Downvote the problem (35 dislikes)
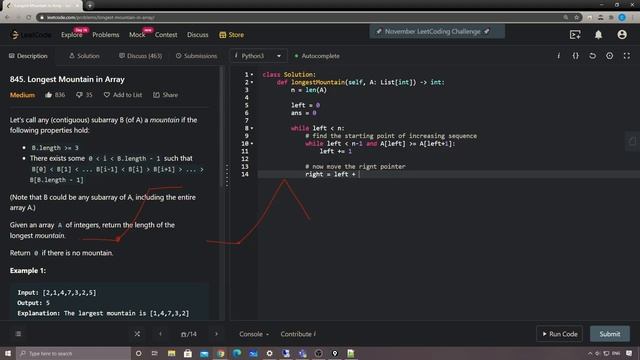This screenshot has width=640, height=360. tap(84, 95)
